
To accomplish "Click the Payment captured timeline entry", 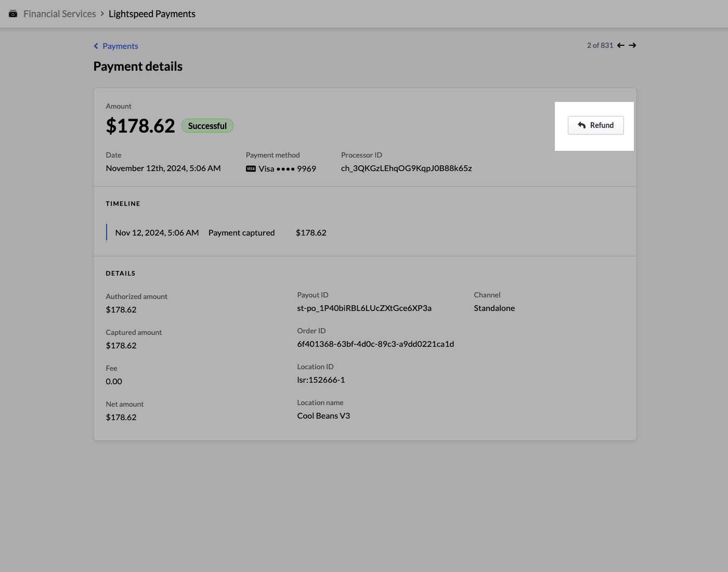I will pyautogui.click(x=241, y=233).
